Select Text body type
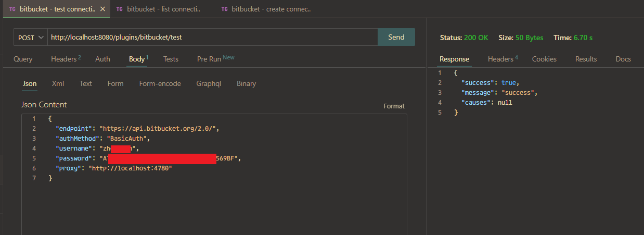This screenshot has height=235, width=644. pyautogui.click(x=86, y=83)
